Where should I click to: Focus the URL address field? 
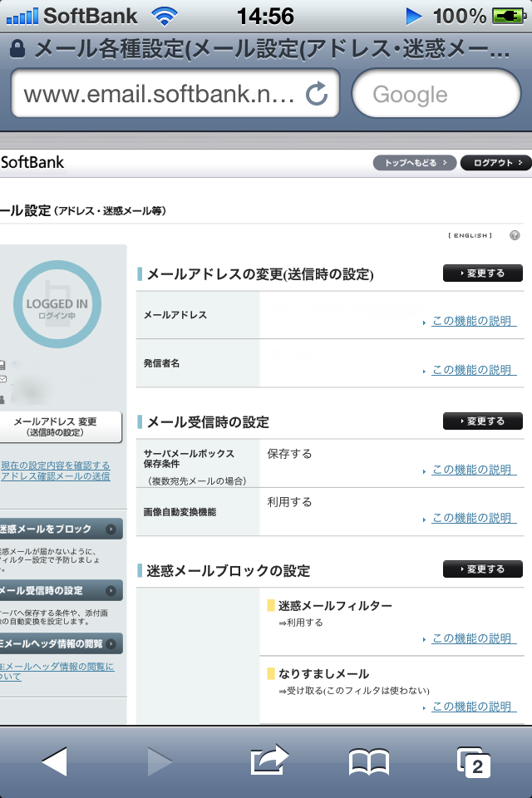pos(175,94)
